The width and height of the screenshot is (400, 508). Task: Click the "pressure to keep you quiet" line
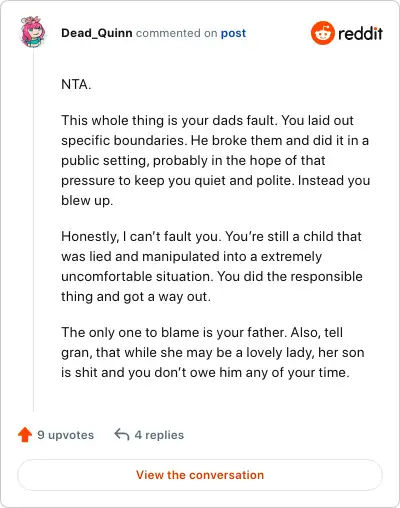215,180
